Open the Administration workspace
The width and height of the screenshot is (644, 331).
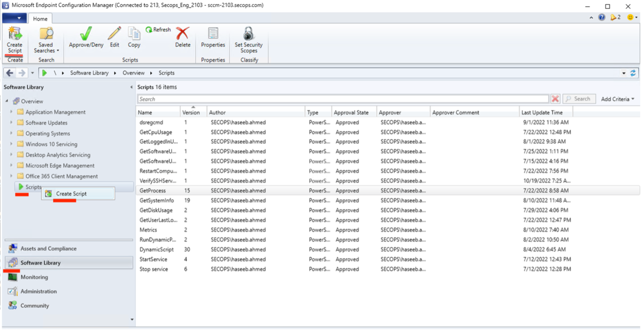point(69,291)
